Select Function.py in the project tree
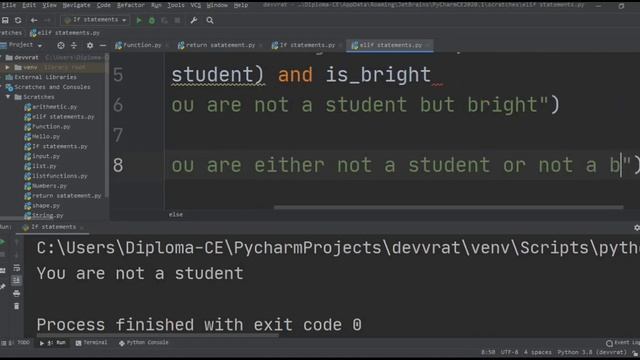Viewport: 640px width, 360px height. (x=47, y=127)
